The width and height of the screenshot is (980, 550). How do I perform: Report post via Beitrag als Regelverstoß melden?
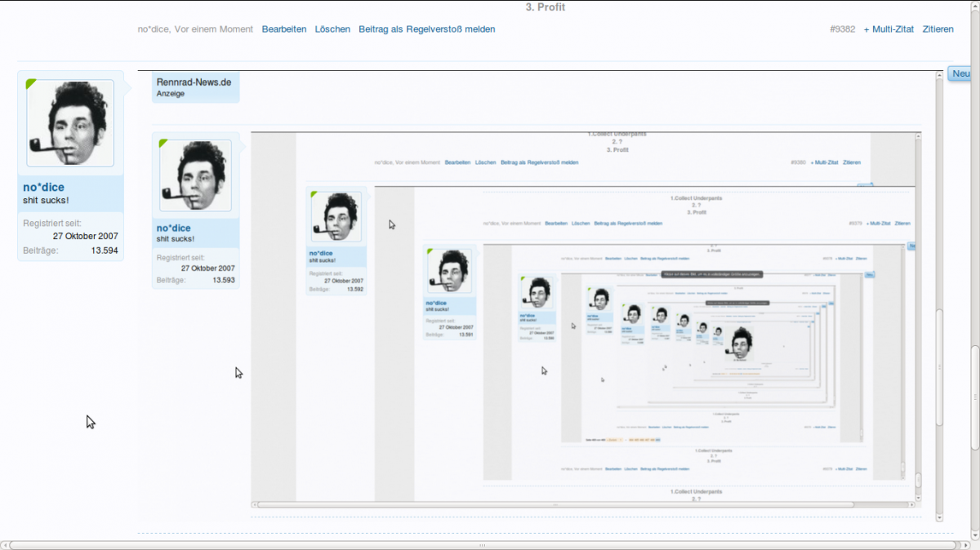[426, 29]
